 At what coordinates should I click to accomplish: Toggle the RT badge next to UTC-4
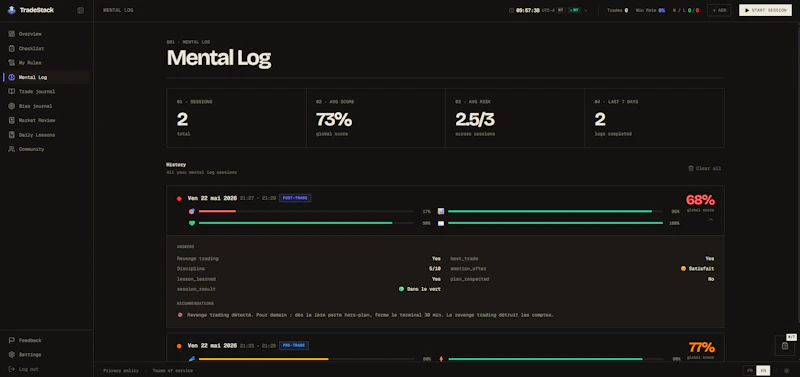coord(561,10)
